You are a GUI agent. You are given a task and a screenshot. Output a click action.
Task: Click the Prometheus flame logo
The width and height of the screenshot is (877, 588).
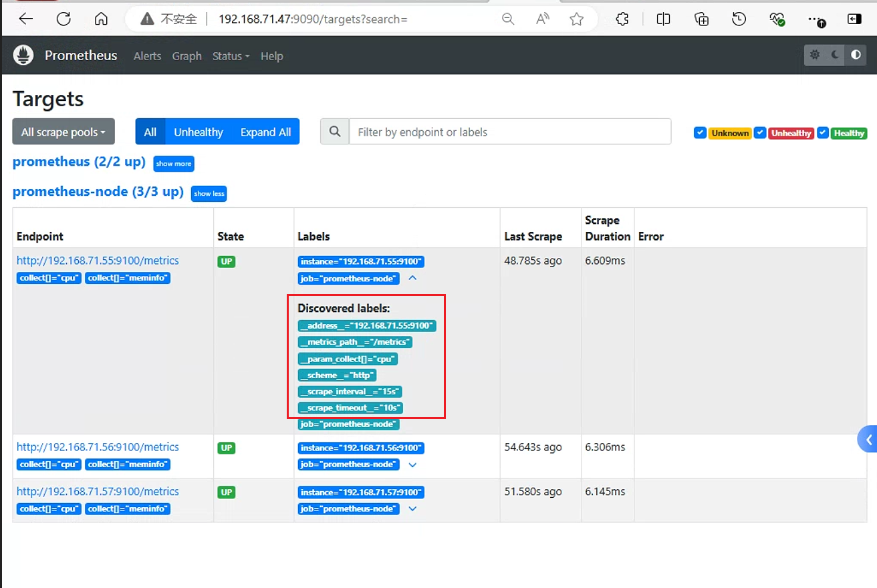23,55
